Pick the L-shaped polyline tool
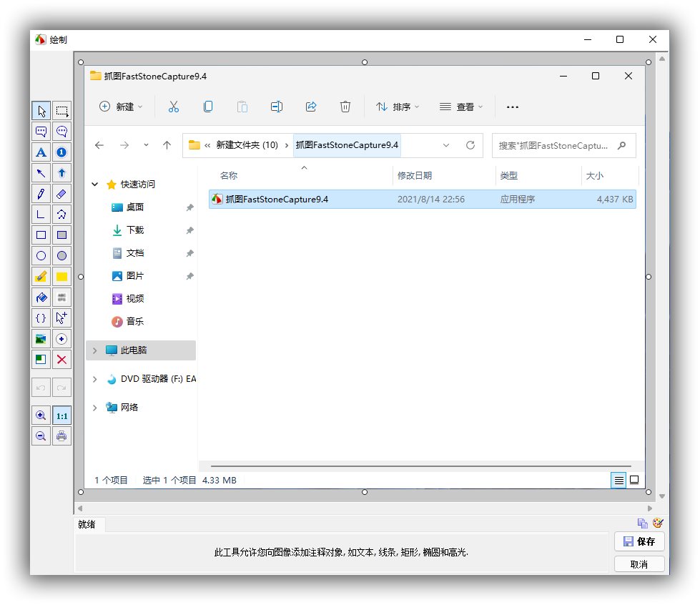This screenshot has height=605, width=700. pyautogui.click(x=41, y=215)
